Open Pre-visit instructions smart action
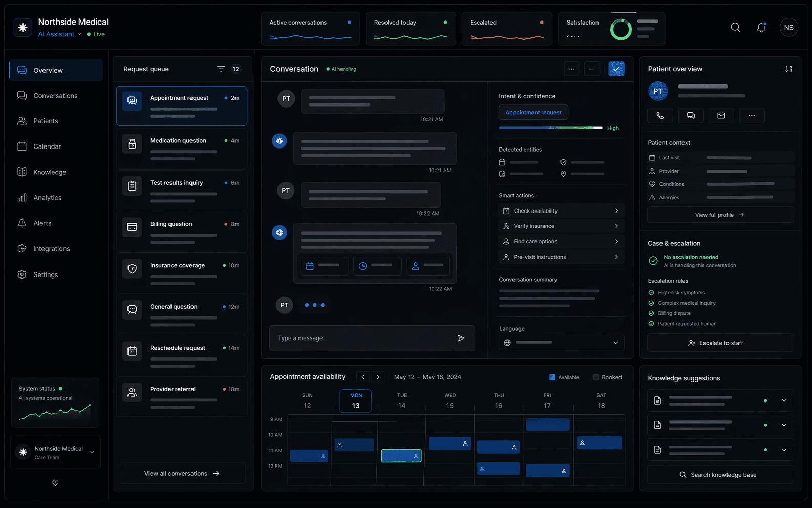 pos(561,257)
